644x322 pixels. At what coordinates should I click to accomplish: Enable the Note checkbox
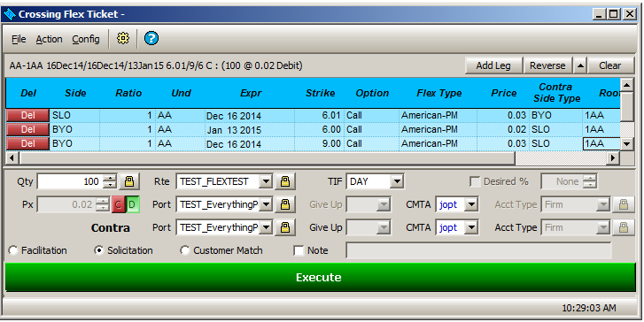point(299,250)
